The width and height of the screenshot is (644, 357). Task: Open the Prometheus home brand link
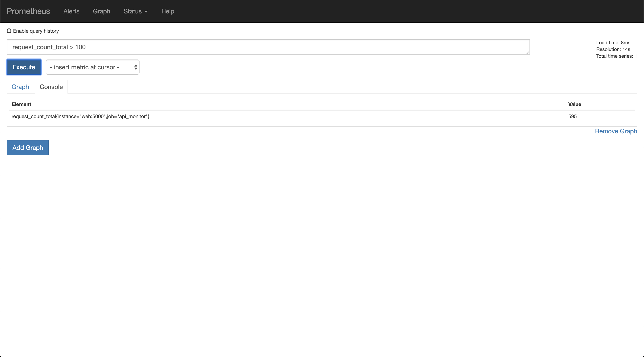(28, 11)
